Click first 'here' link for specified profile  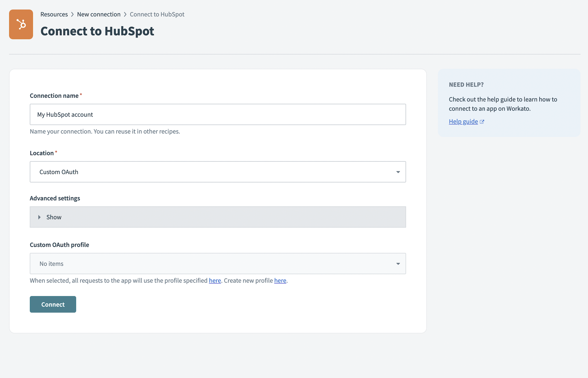pyautogui.click(x=215, y=281)
